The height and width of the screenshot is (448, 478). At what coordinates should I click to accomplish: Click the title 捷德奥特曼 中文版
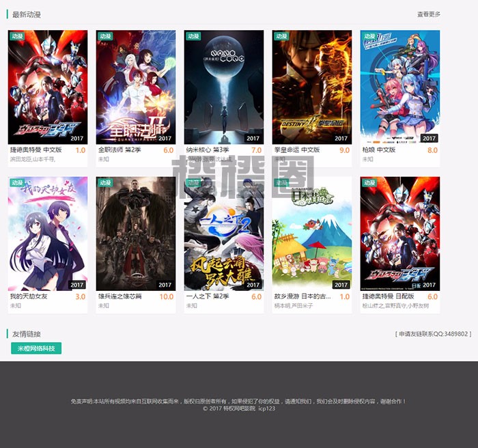[36, 150]
